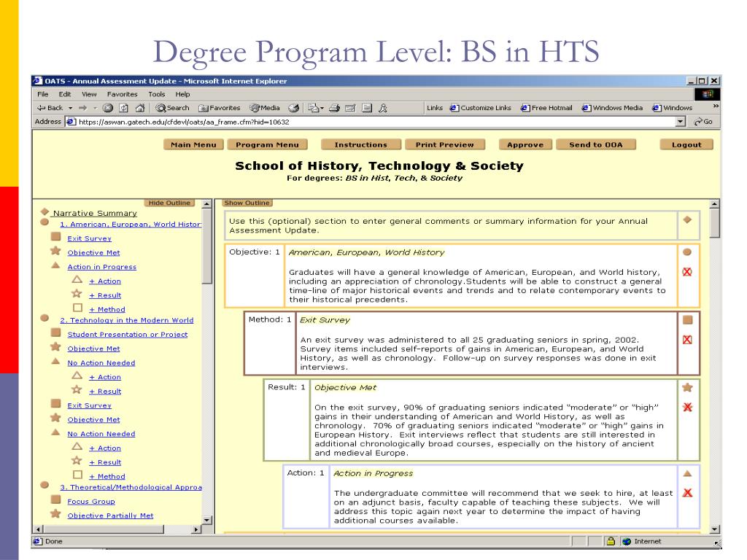Click the History icon beside Media
Screen dimensions: 747x560
coord(294,108)
